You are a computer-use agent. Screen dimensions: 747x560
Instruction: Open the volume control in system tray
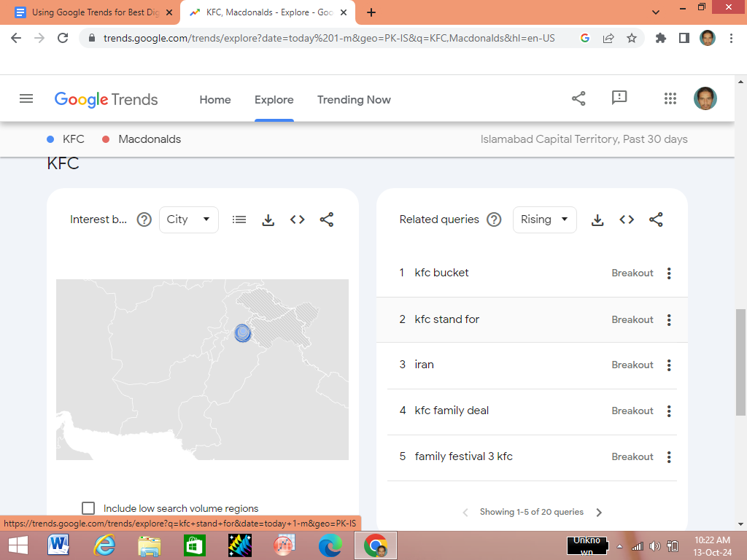tap(655, 546)
